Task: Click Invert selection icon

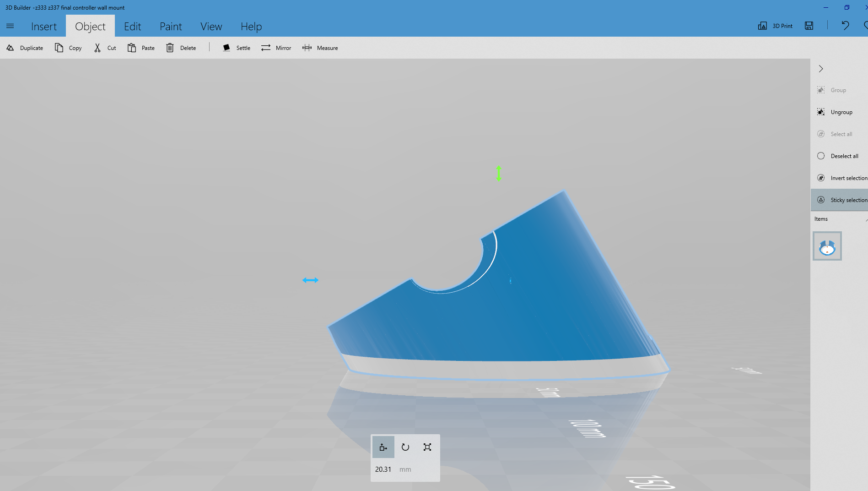Action: 821,178
